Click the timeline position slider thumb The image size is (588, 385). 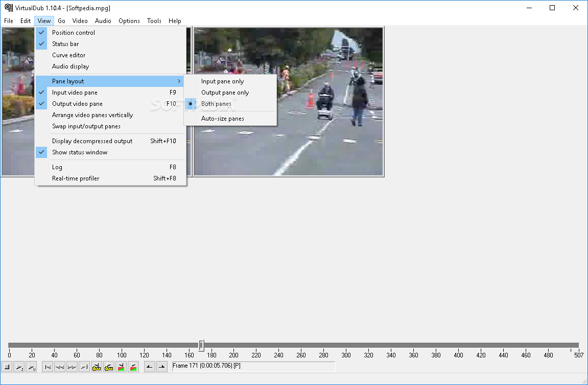201,345
